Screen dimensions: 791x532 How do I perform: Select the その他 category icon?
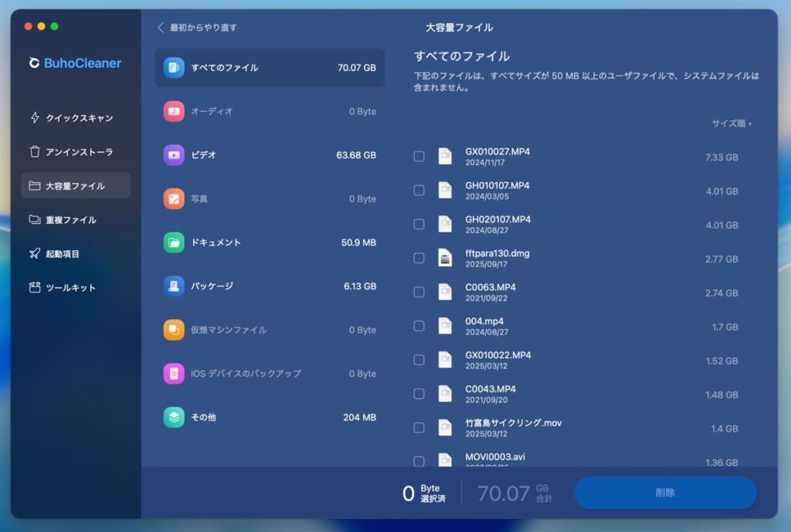pyautogui.click(x=174, y=418)
